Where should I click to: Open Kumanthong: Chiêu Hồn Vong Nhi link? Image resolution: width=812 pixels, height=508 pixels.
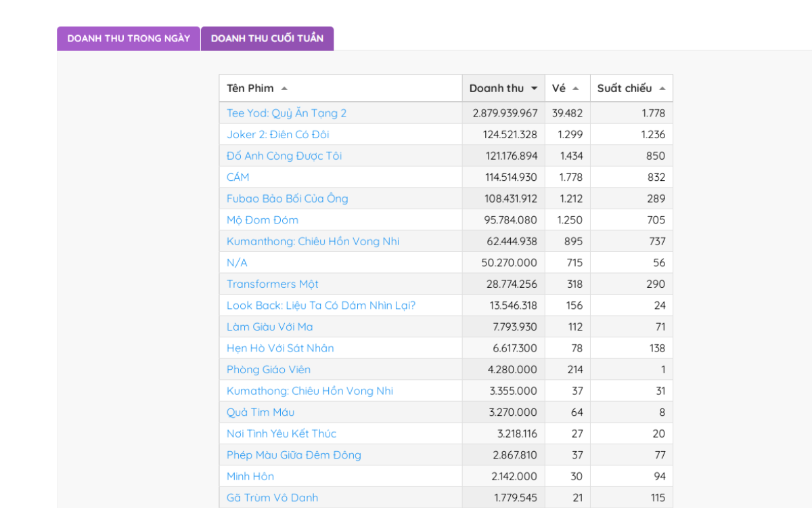pyautogui.click(x=313, y=242)
